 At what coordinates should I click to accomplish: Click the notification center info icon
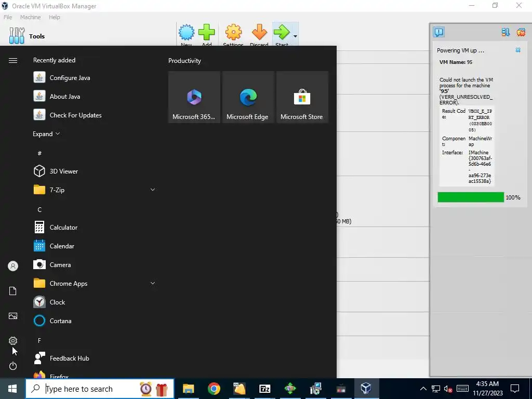(x=438, y=32)
